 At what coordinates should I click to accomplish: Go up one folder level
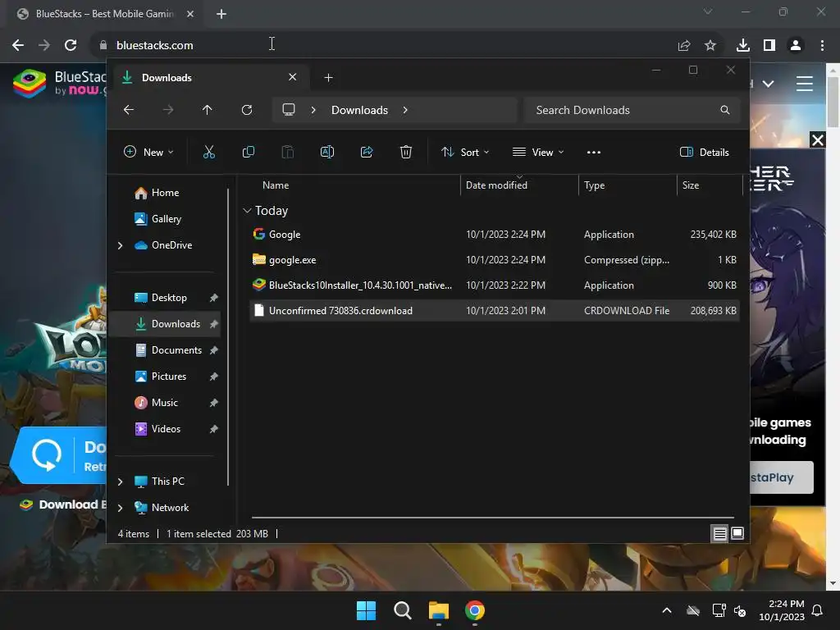(x=208, y=110)
